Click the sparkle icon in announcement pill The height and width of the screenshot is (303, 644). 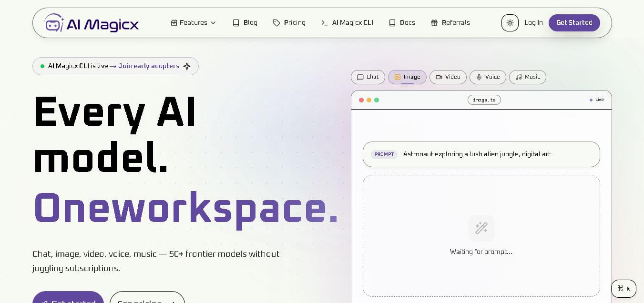click(187, 66)
